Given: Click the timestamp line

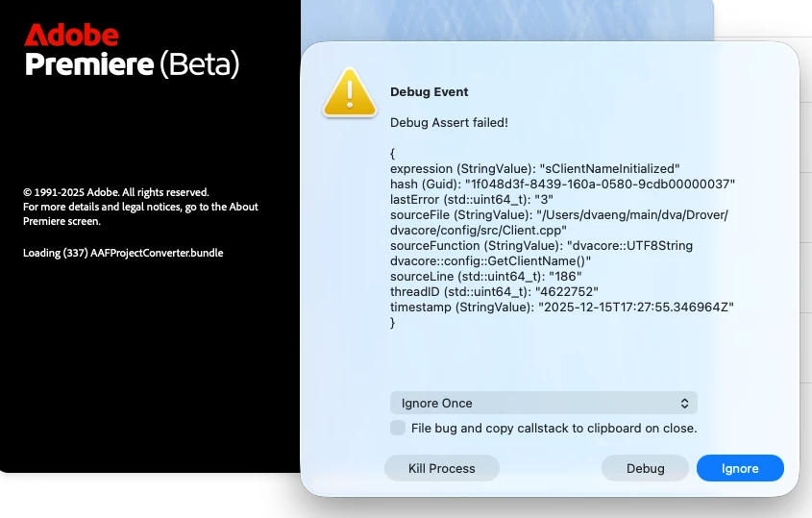Looking at the screenshot, I should [x=562, y=308].
